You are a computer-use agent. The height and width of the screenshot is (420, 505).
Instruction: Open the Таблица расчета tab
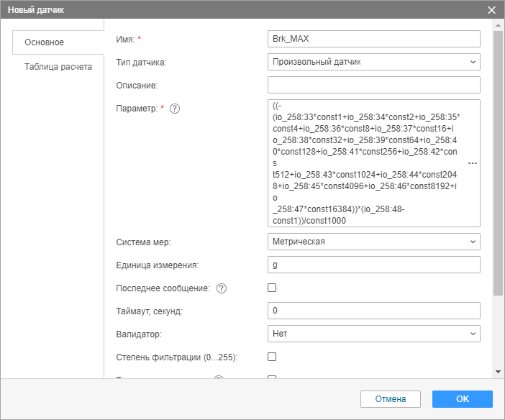[58, 67]
